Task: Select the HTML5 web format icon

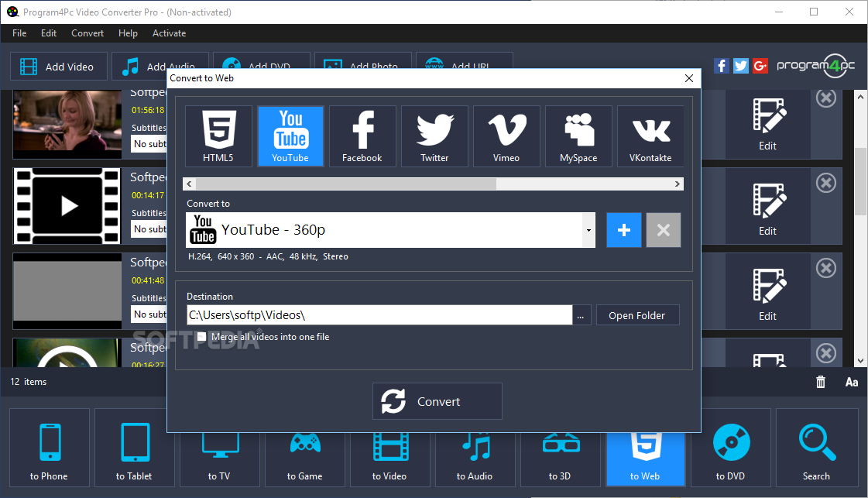Action: point(218,136)
